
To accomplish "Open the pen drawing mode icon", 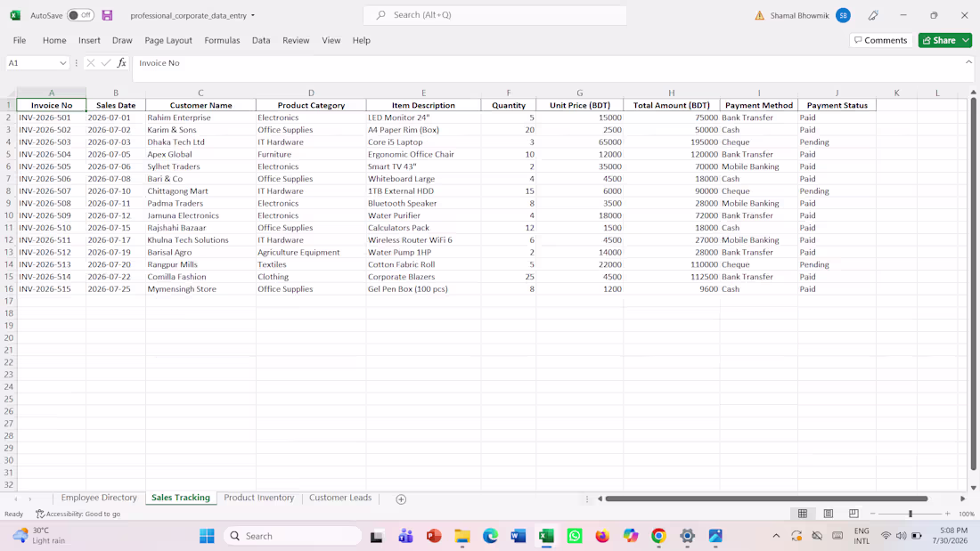I will 873,16.
